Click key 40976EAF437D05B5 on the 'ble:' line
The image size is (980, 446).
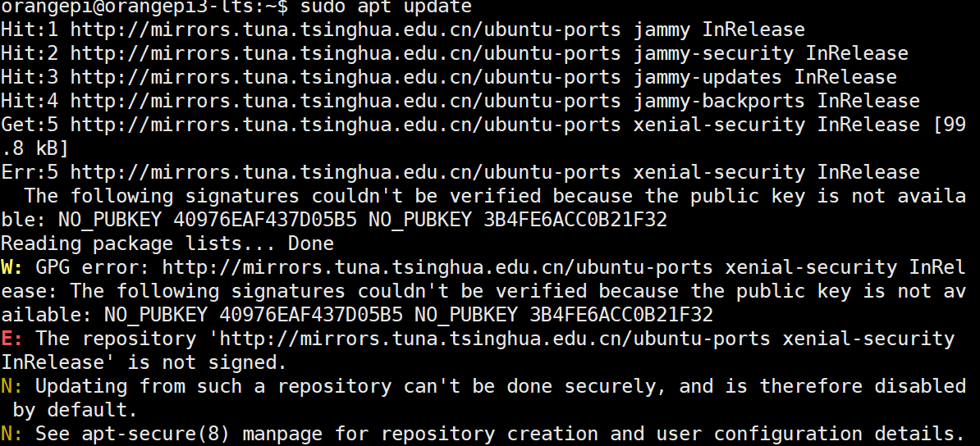pyautogui.click(x=266, y=220)
